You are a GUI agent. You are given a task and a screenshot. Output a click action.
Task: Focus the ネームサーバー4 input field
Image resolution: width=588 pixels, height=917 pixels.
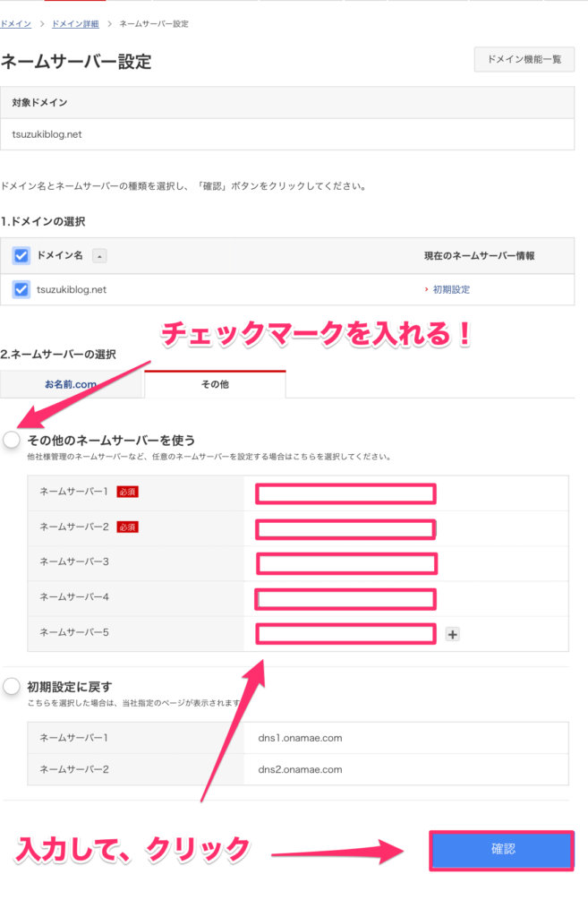pyautogui.click(x=345, y=599)
